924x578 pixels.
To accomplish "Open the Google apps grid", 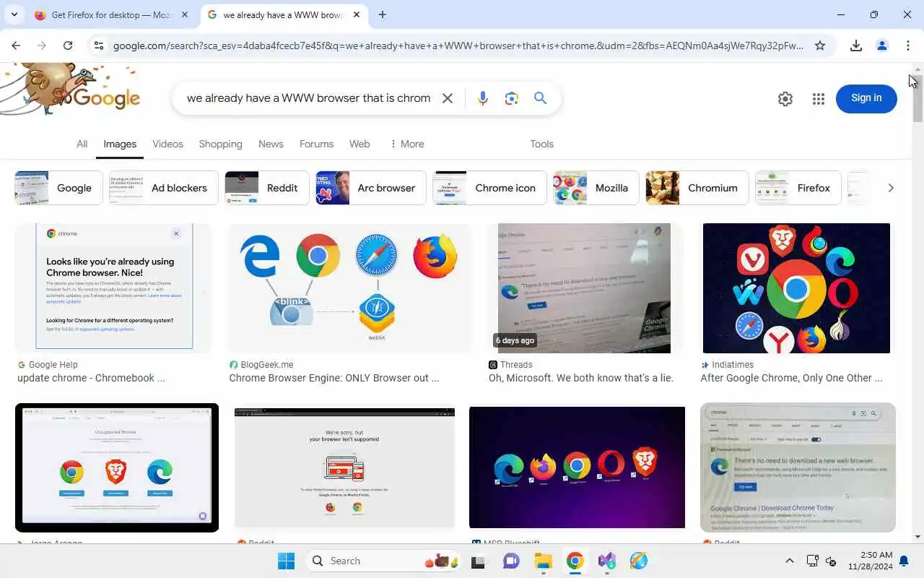I will point(819,99).
